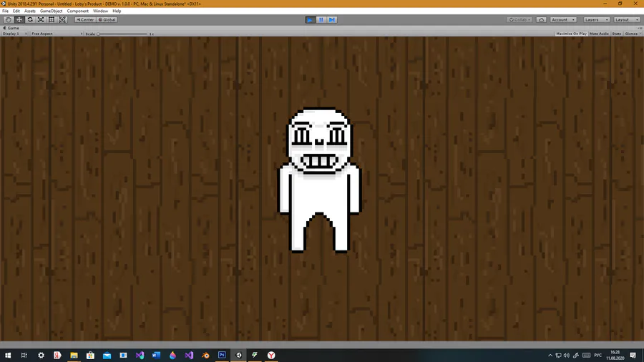The image size is (644, 362).
Task: Open Microsoft Store on taskbar
Action: tap(90, 355)
